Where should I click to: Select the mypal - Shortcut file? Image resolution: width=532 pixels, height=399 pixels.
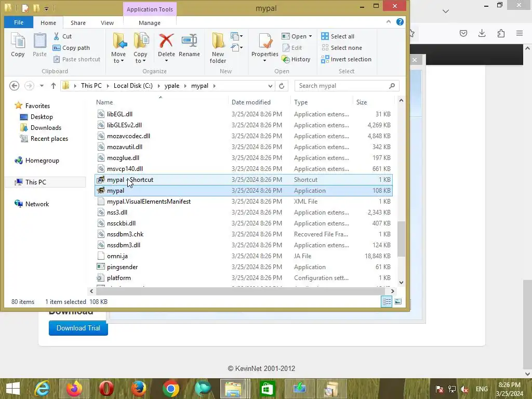pyautogui.click(x=243, y=179)
